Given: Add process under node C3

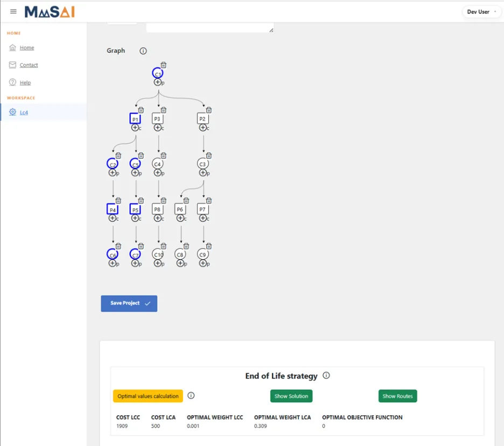Looking at the screenshot, I should 203,173.
